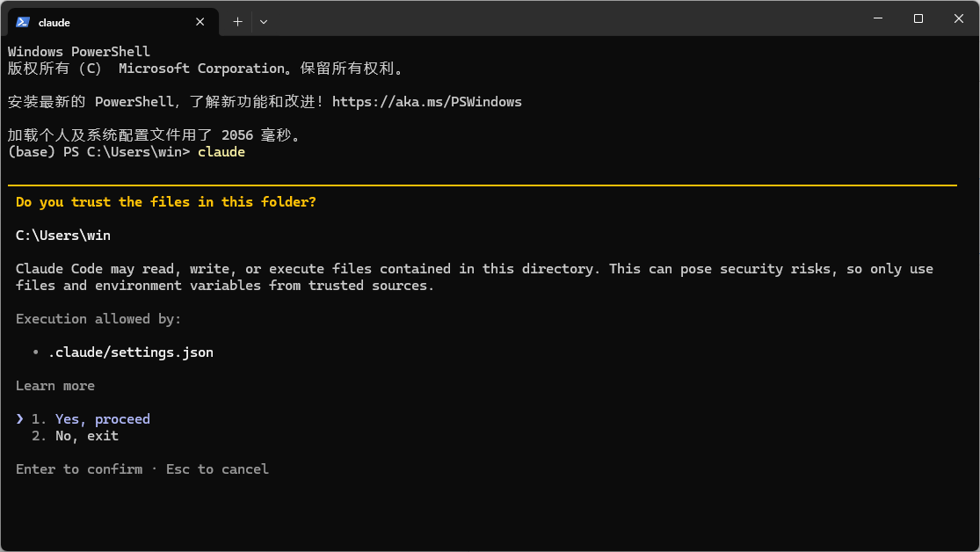Click the maximize window icon
This screenshot has width=980, height=552.
tap(918, 18)
